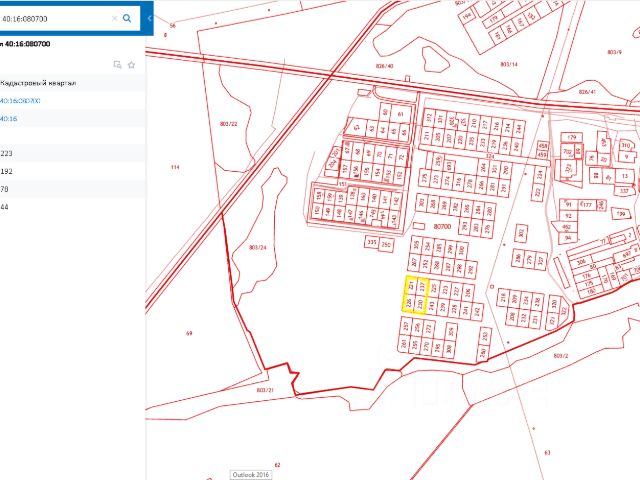Click the zoom-to-object icon beside the star
640x480 pixels.
[x=117, y=64]
